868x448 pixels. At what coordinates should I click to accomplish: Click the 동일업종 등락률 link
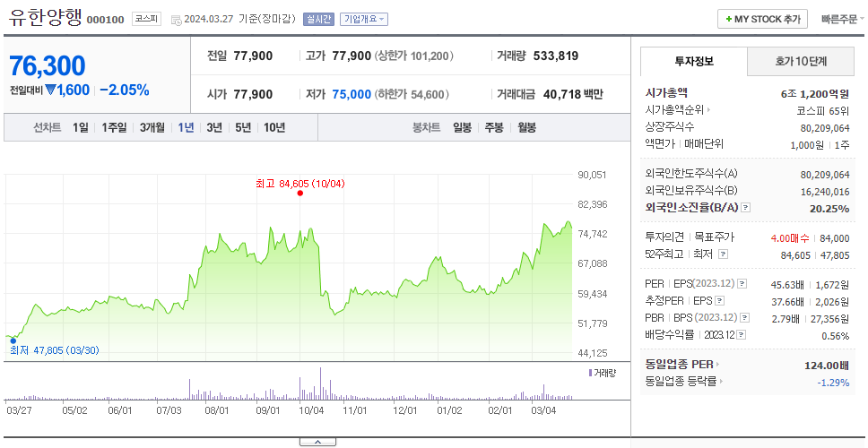coord(681,381)
